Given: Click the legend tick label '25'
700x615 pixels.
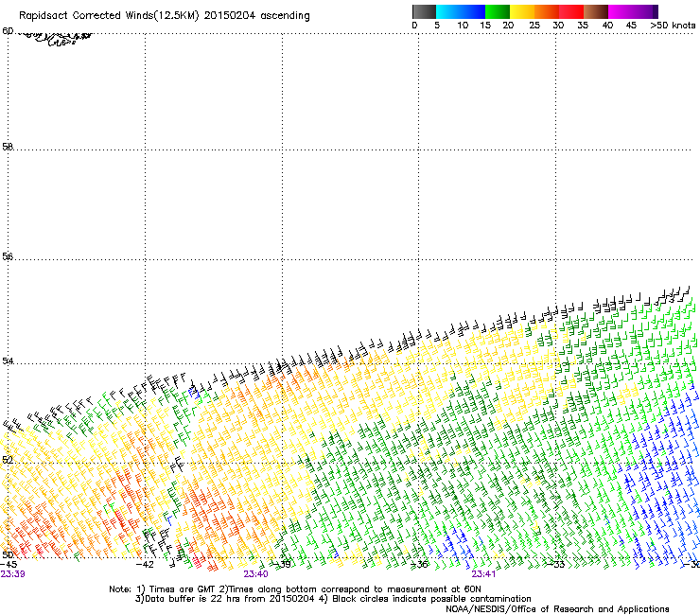Looking at the screenshot, I should point(534,26).
